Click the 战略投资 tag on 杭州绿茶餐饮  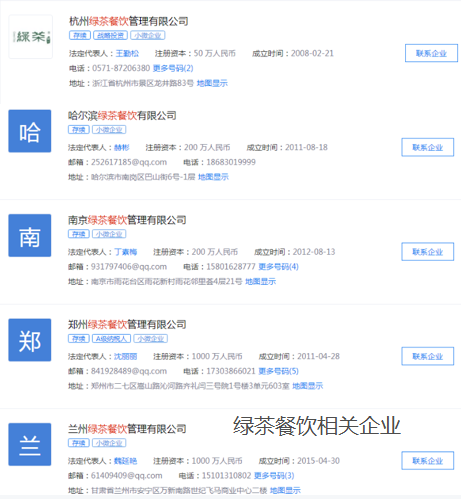[110, 35]
